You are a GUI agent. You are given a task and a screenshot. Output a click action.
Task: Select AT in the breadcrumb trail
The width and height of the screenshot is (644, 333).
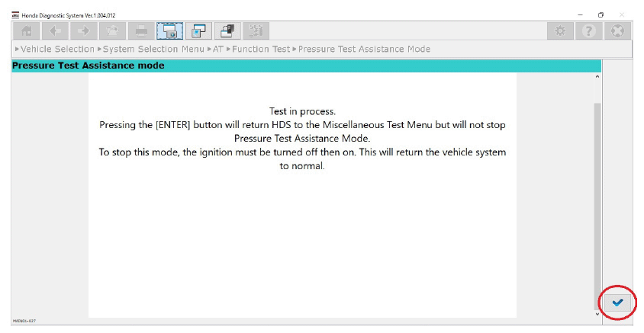point(218,49)
